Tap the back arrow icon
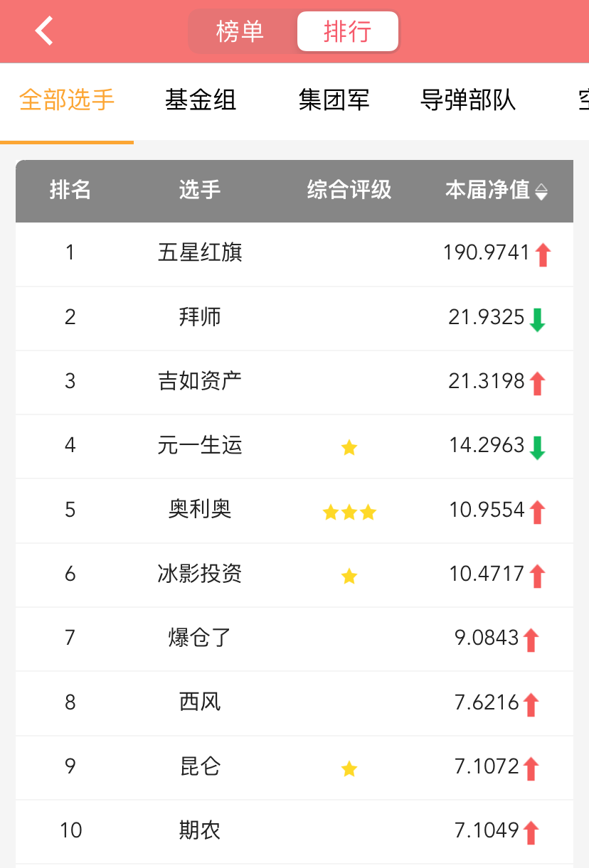This screenshot has width=589, height=868. [x=44, y=31]
